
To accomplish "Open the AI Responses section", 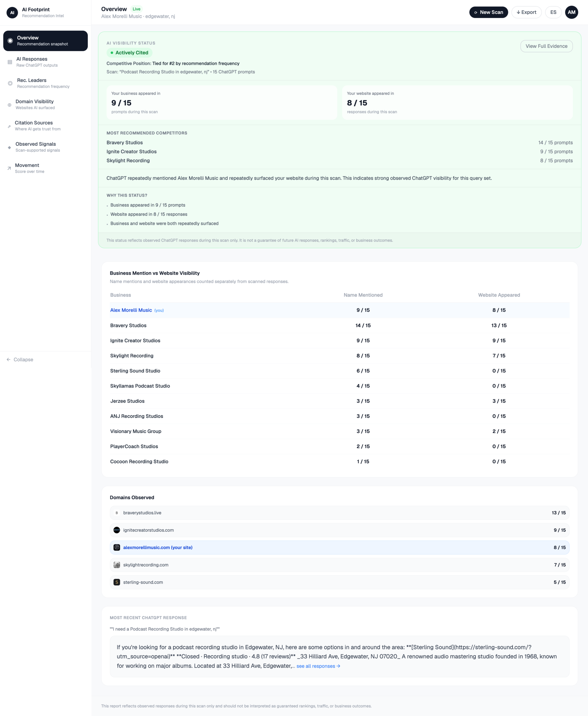I will tap(45, 62).
